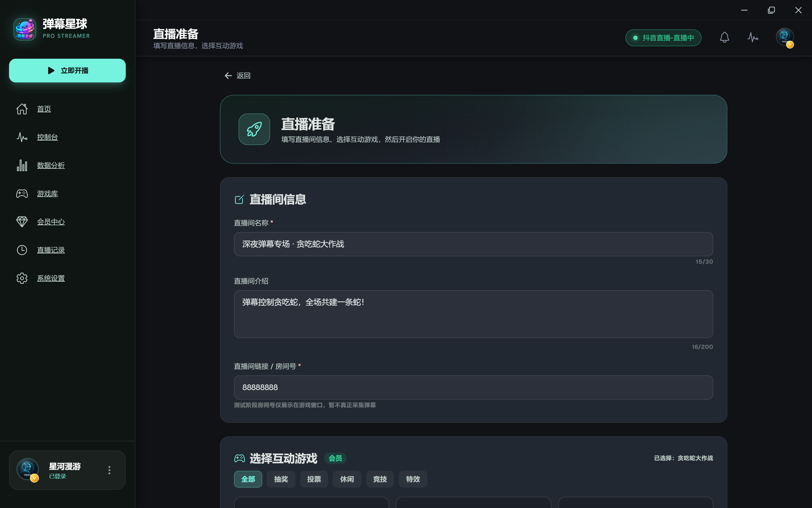Open 系统设置 link in sidebar
The image size is (812, 508).
click(51, 278)
